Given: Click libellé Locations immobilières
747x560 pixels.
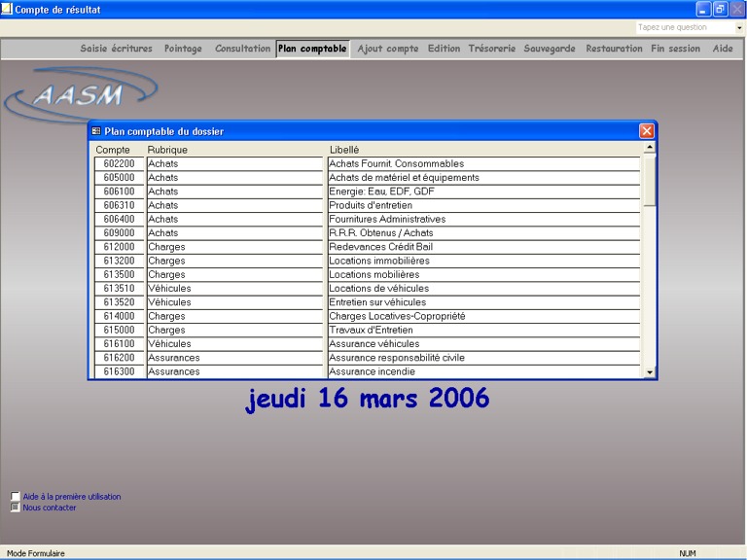Looking at the screenshot, I should click(x=484, y=261).
